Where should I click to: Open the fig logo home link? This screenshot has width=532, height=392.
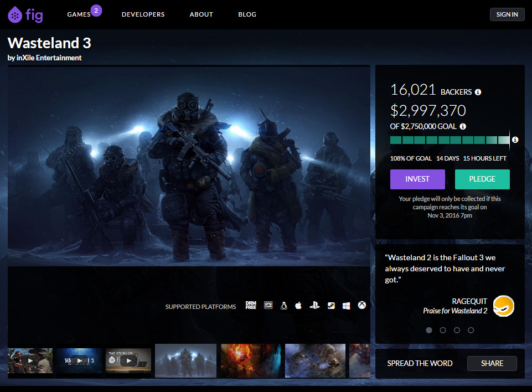click(x=25, y=14)
